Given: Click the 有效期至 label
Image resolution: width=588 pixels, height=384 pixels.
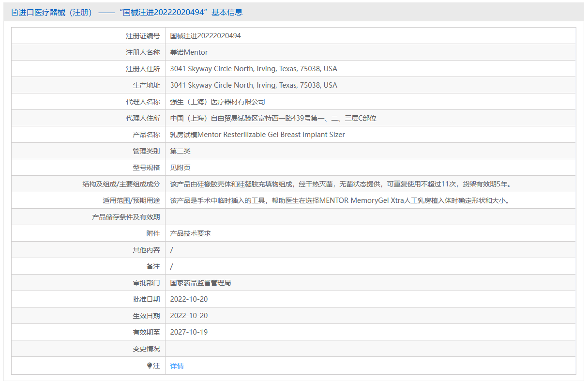Looking at the screenshot, I should (146, 332).
